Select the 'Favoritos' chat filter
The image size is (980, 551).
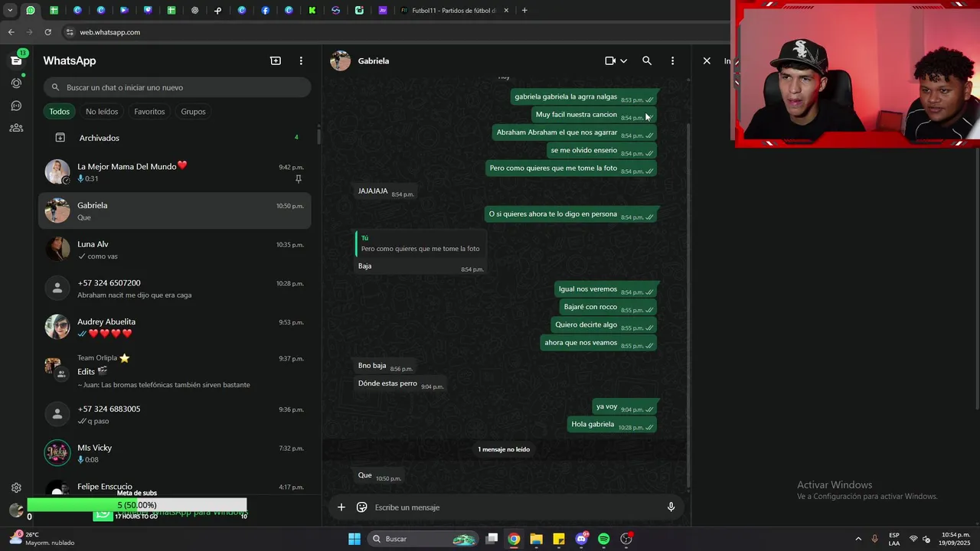149,112
